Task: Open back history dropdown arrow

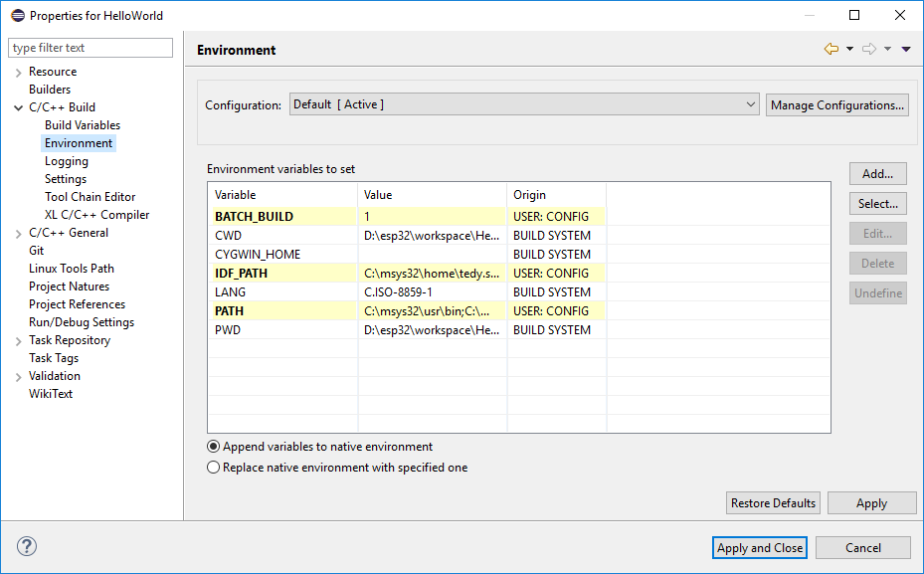Action: pos(850,50)
